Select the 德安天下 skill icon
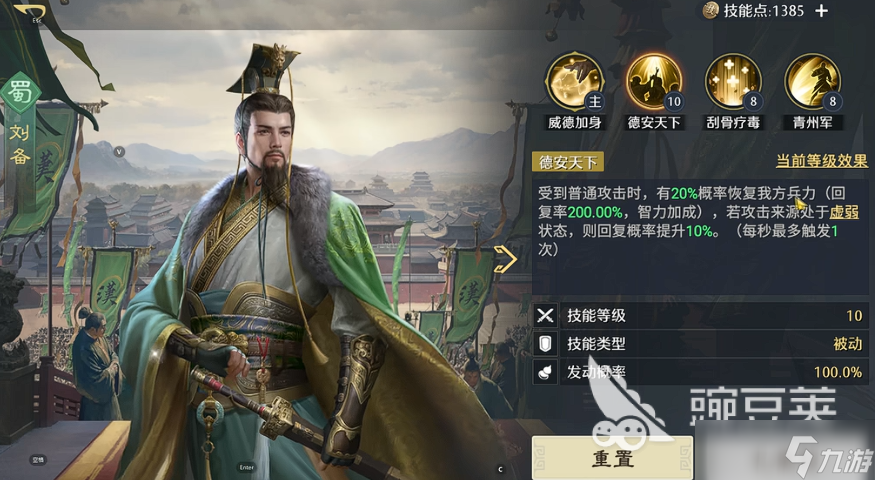 tap(654, 82)
